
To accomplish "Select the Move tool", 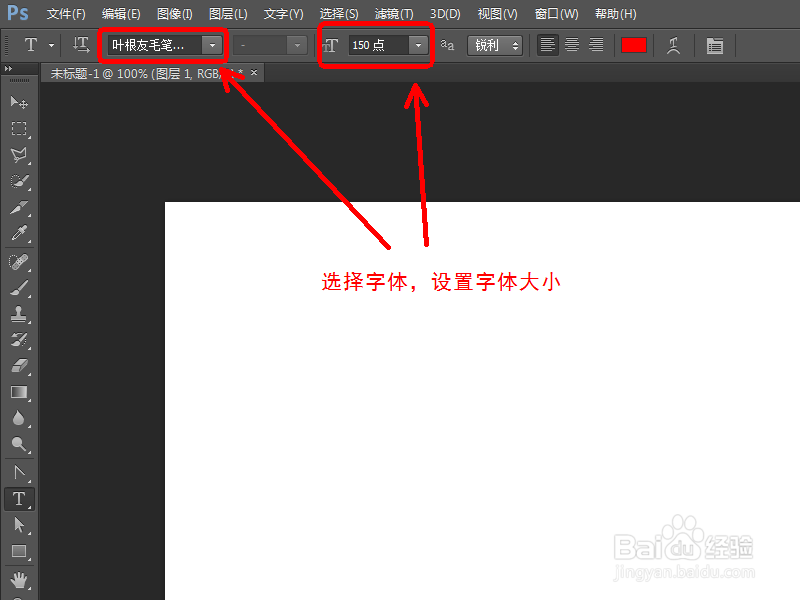I will [19, 103].
